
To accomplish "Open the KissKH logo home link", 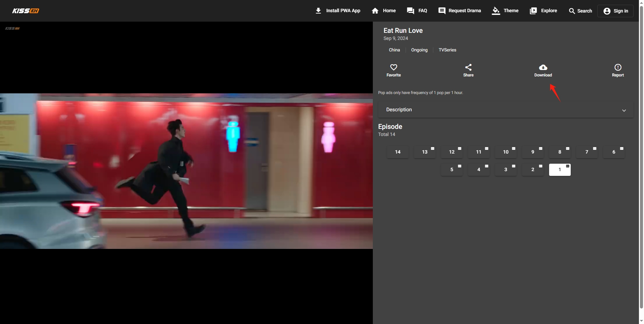I will 26,11.
